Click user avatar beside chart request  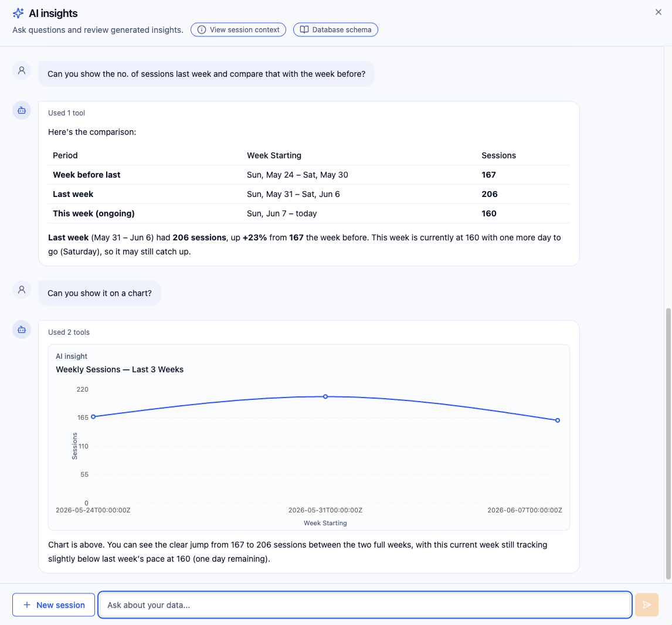pos(22,290)
